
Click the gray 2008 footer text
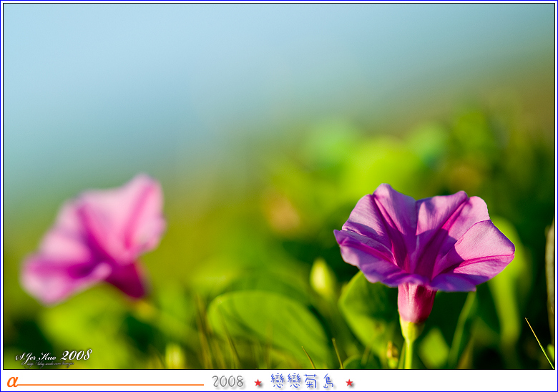pos(228,382)
